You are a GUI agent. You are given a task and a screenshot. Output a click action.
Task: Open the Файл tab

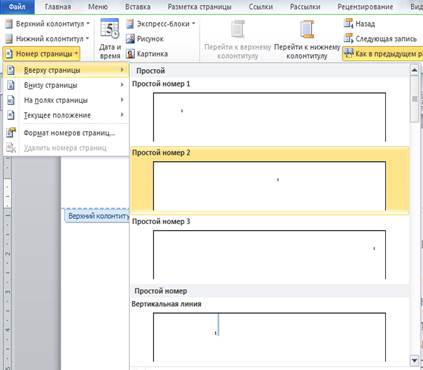pos(17,6)
